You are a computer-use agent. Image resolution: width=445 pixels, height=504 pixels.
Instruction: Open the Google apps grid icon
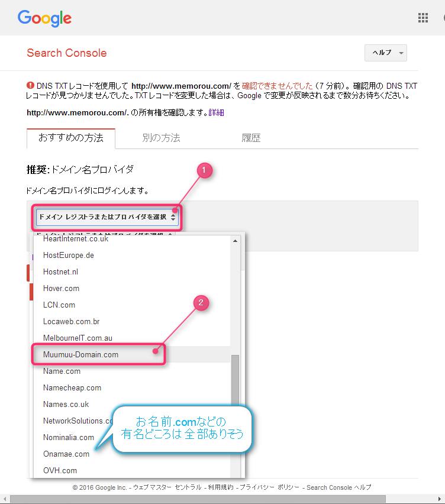coord(423,18)
